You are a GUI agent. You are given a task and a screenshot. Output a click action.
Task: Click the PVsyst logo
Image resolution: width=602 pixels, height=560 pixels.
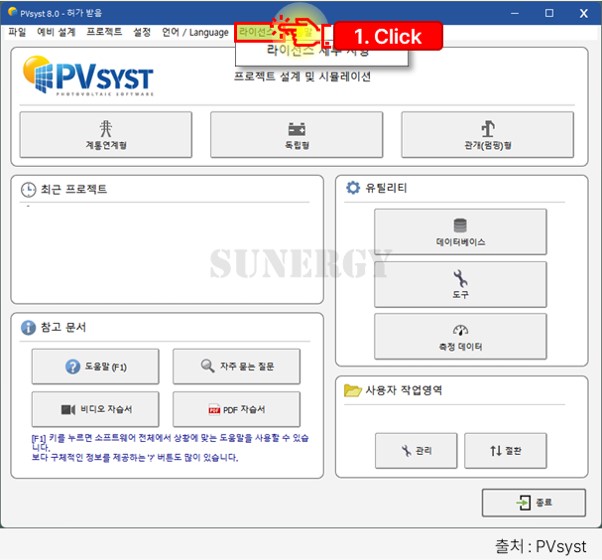click(88, 76)
